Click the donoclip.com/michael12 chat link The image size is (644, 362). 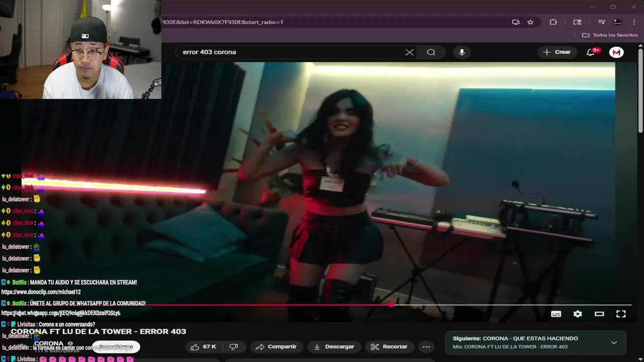pyautogui.click(x=41, y=292)
